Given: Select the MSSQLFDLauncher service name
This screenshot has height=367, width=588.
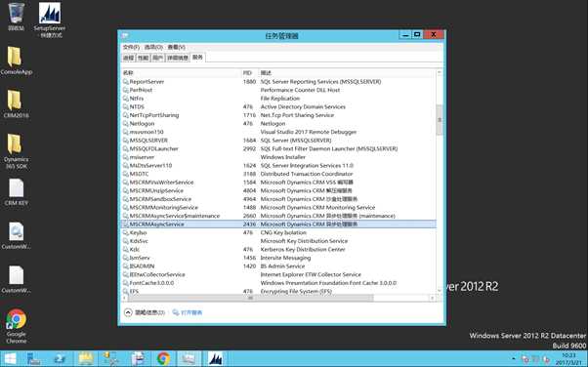Looking at the screenshot, I should click(x=153, y=148).
